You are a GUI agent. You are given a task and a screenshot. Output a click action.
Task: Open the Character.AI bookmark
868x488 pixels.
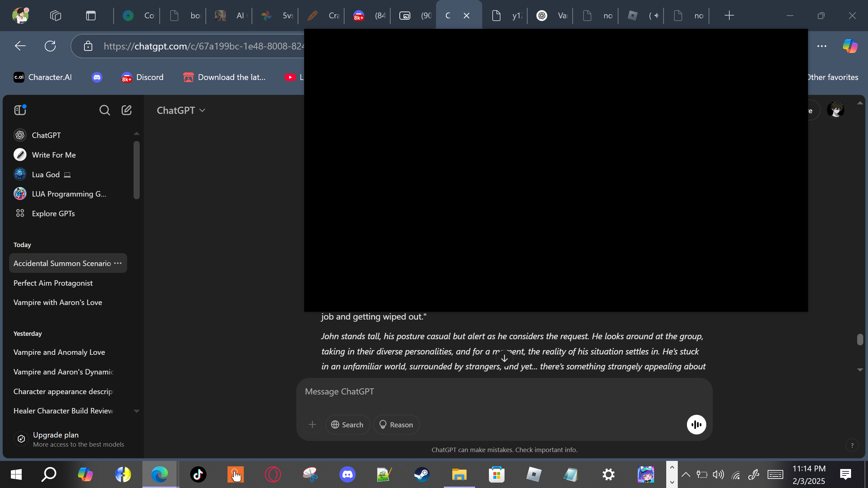point(43,77)
